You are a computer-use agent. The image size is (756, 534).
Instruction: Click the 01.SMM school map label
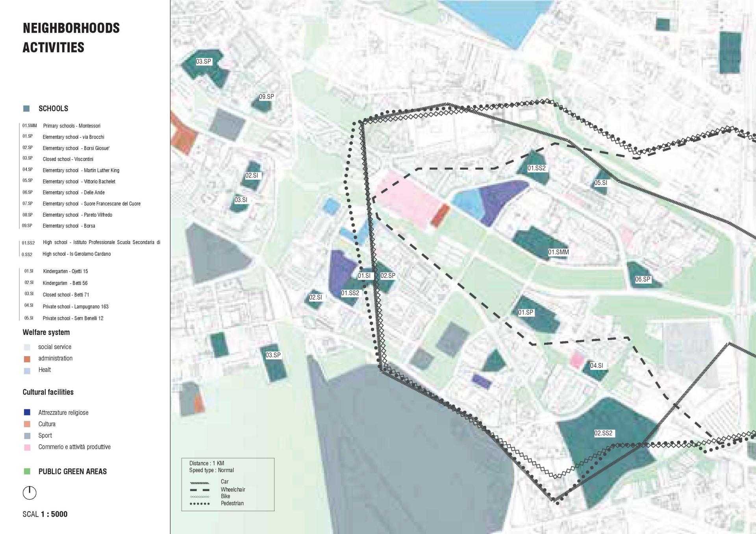click(558, 252)
